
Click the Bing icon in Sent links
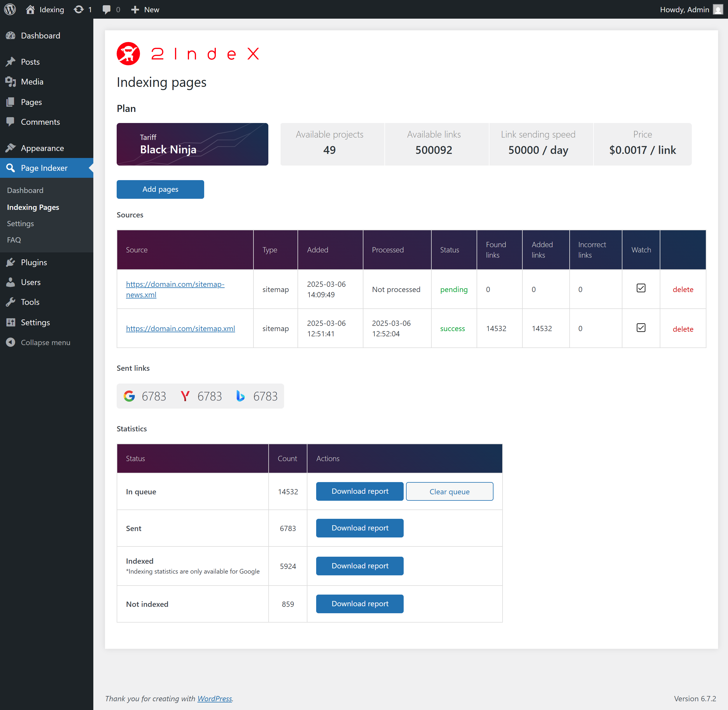pos(241,396)
